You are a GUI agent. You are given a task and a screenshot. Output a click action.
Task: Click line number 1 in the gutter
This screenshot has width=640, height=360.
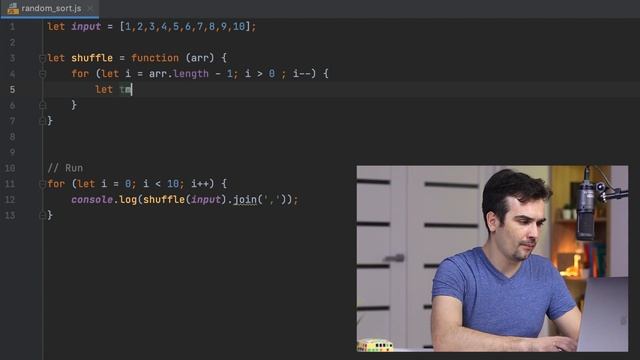pos(12,27)
